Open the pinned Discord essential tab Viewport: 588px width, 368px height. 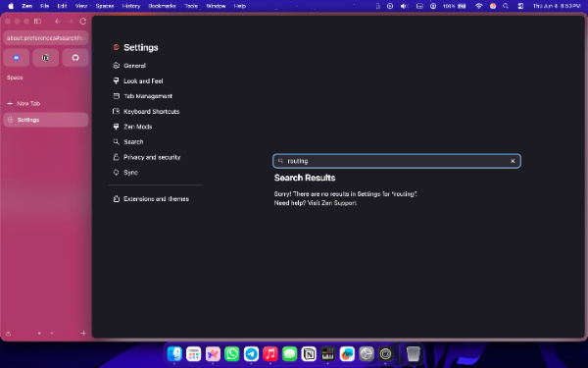[x=16, y=58]
